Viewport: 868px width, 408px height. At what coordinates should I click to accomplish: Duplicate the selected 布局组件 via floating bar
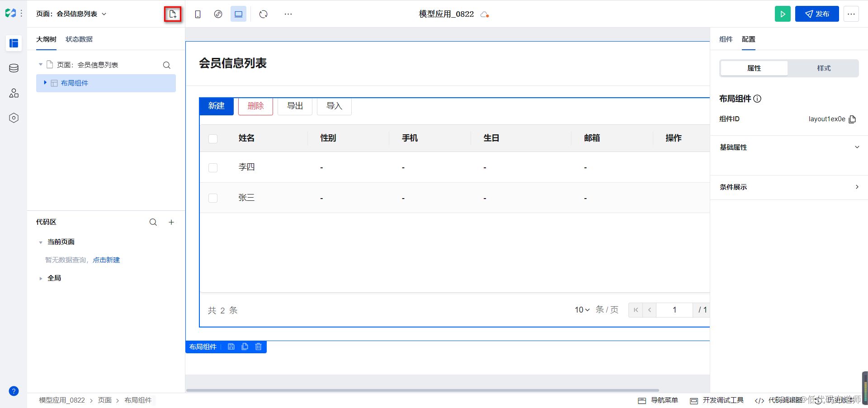(245, 346)
